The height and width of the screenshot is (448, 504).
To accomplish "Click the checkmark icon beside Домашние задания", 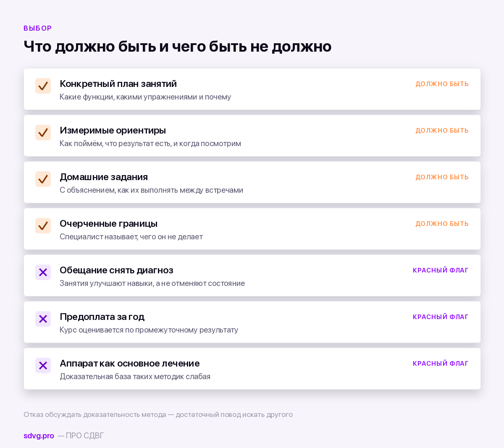I will [43, 179].
